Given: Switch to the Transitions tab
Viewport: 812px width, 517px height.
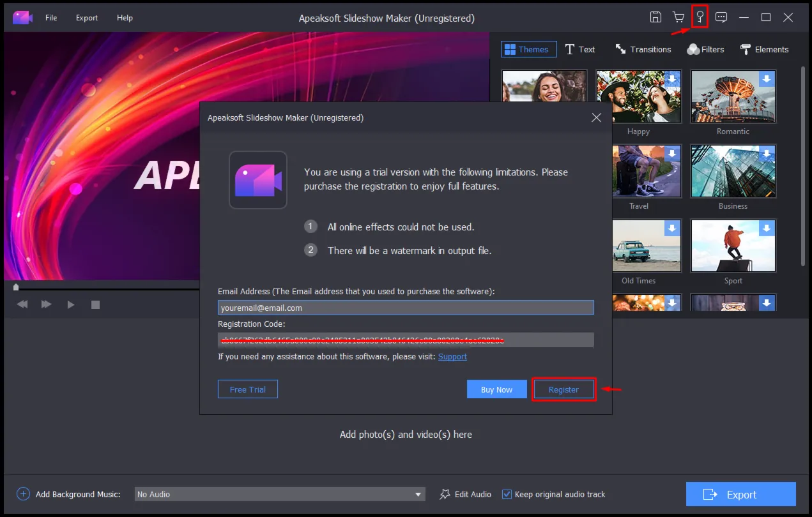Looking at the screenshot, I should click(643, 49).
